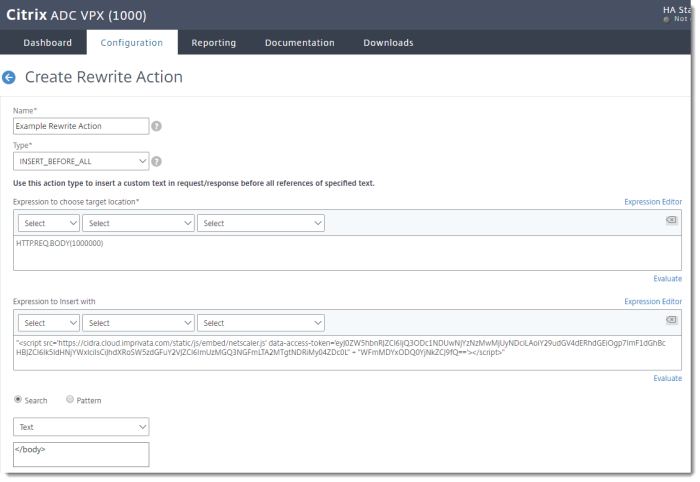Open third Select dropdown for target location
This screenshot has width=700, height=482.
pyautogui.click(x=261, y=223)
